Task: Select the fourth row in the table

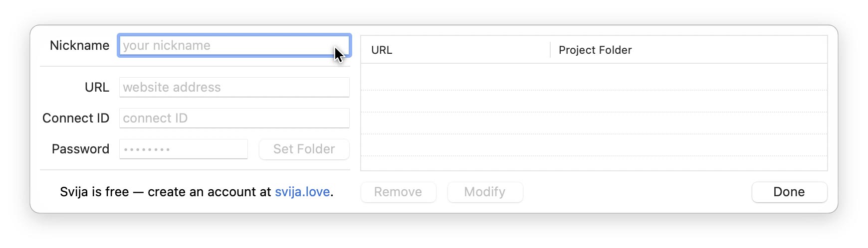Action: pos(594,145)
